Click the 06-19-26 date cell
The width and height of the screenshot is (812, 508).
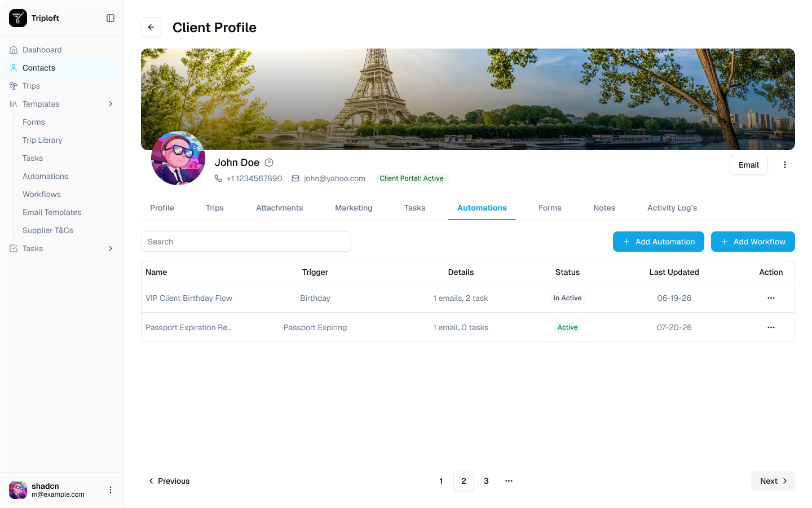[x=674, y=298]
